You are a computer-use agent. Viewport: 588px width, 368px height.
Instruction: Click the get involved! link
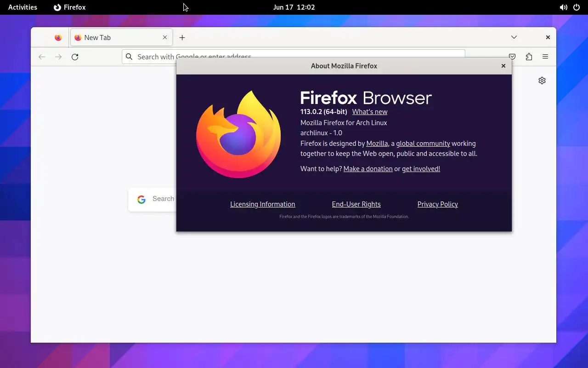(x=421, y=169)
